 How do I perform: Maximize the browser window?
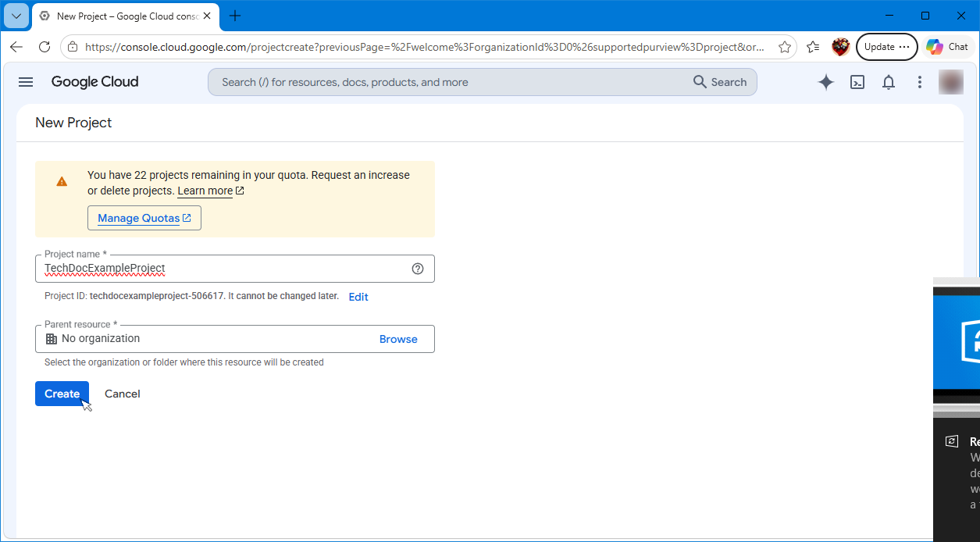(925, 16)
